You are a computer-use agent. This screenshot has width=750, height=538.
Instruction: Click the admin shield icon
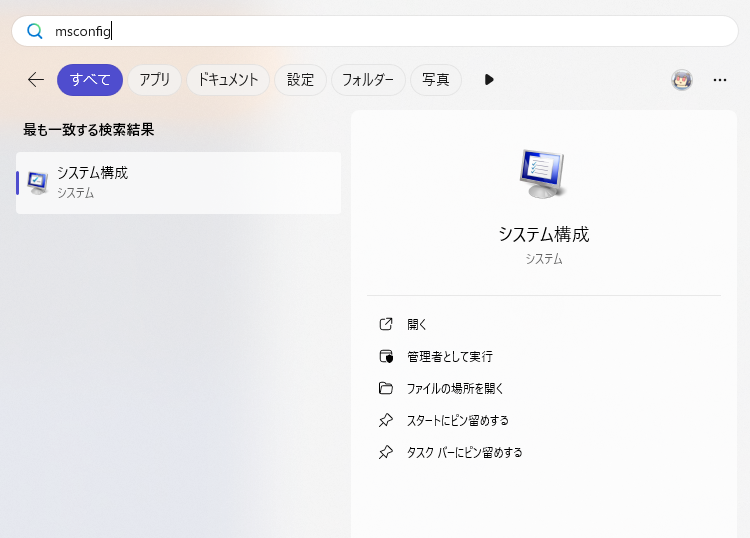point(386,356)
